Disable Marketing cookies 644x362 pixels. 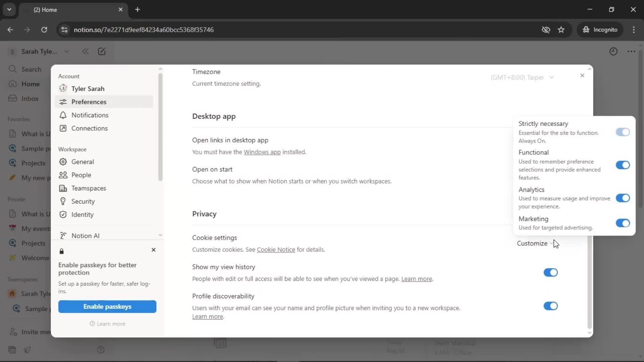pyautogui.click(x=623, y=223)
